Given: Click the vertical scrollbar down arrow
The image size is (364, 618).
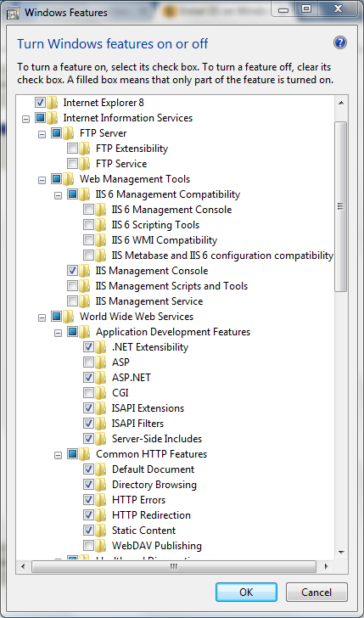Looking at the screenshot, I should click(x=341, y=552).
